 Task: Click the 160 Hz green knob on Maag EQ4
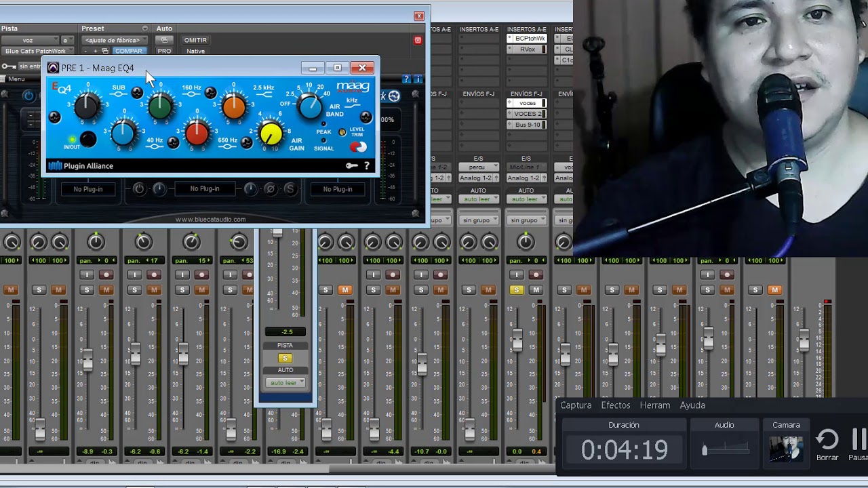(x=160, y=105)
